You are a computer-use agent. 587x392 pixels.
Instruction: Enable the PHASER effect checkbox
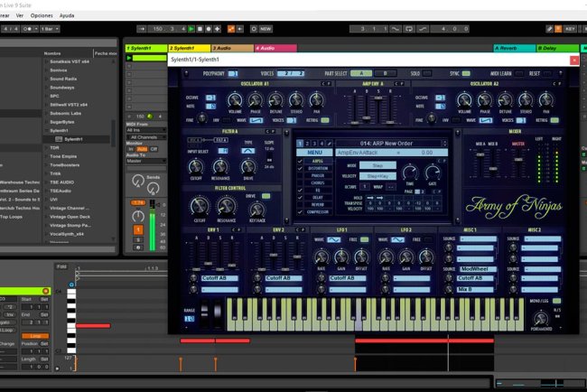tap(300, 175)
